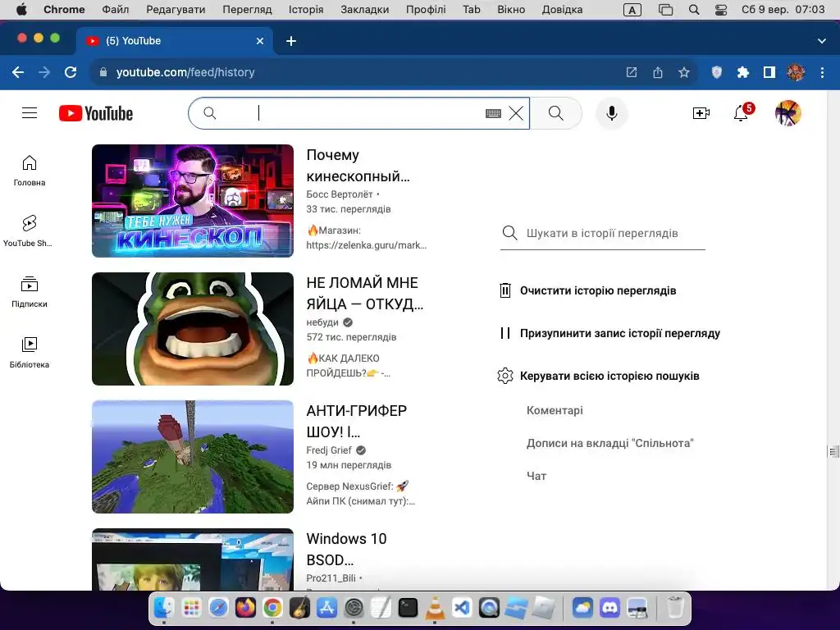Click the search magnifier button
The image size is (840, 630).
click(x=556, y=113)
